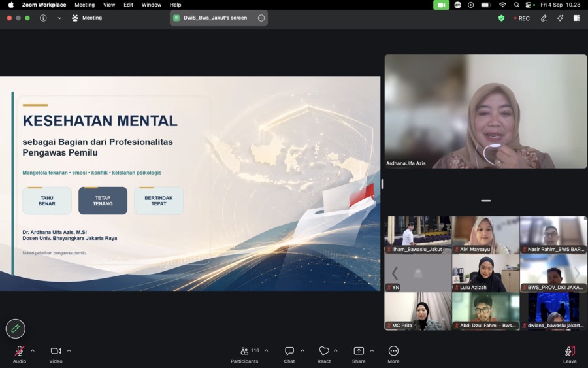Select Alvi Maysayu video tile

pos(485,235)
